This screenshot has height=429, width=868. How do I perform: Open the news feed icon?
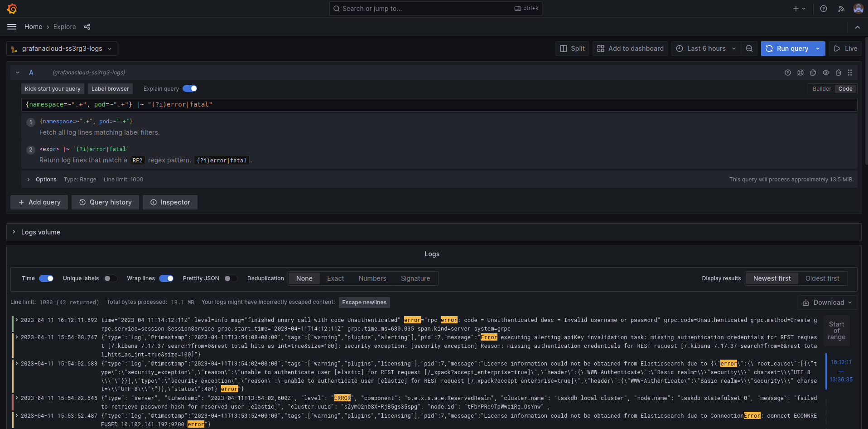tap(841, 9)
